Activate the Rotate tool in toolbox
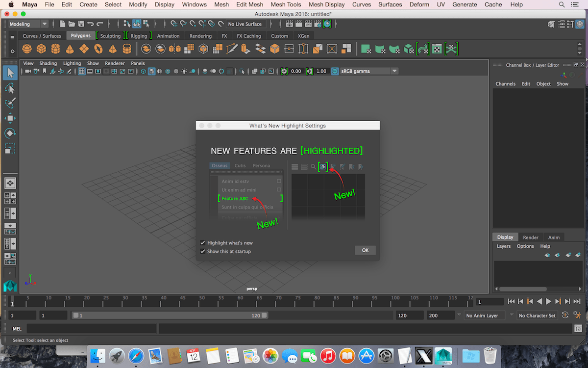The width and height of the screenshot is (588, 368). point(10,133)
